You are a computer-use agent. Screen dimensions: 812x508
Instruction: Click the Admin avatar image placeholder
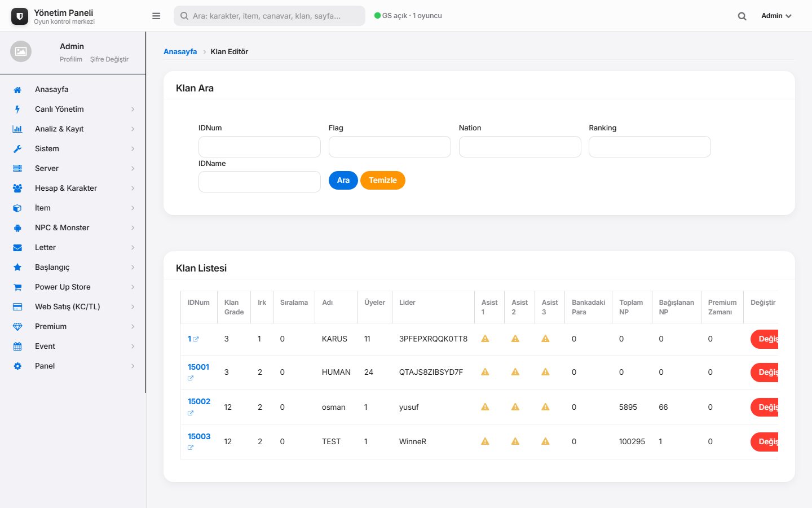(x=21, y=51)
